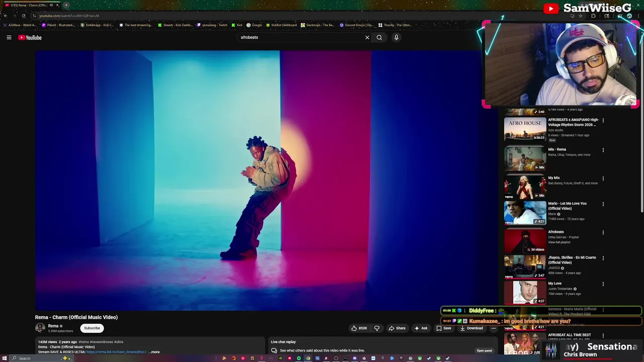
Task: Save the video to a playlist
Action: click(x=444, y=328)
